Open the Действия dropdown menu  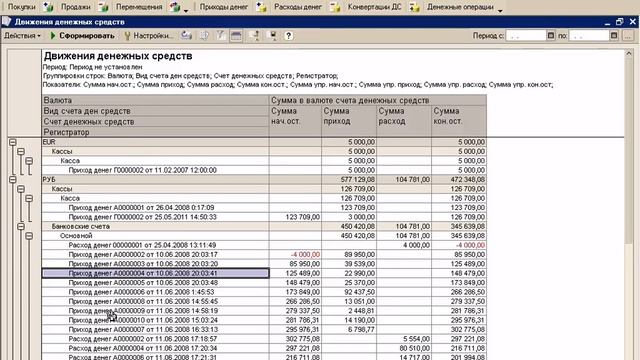[22, 36]
